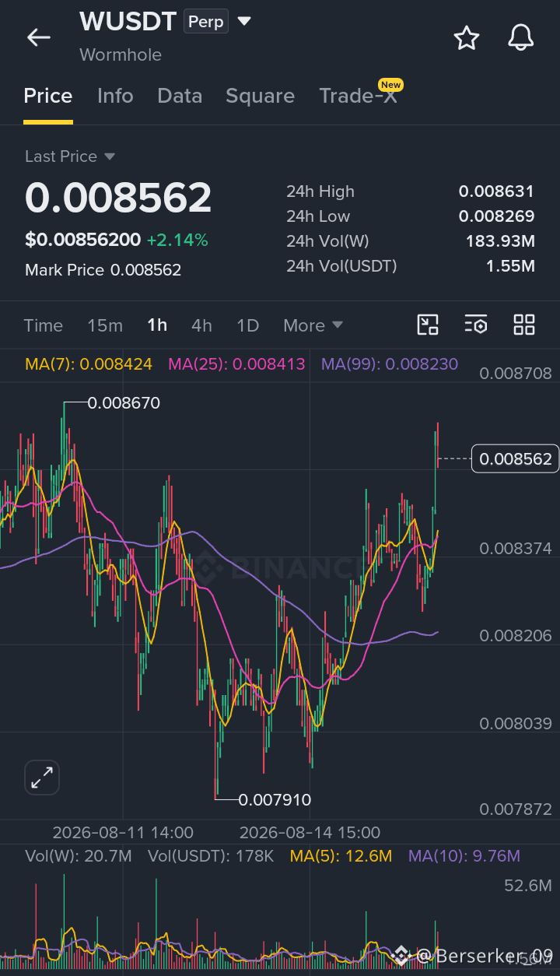
Task: Click the 2026-08-14 15:00 time axis label
Action: pos(310,832)
